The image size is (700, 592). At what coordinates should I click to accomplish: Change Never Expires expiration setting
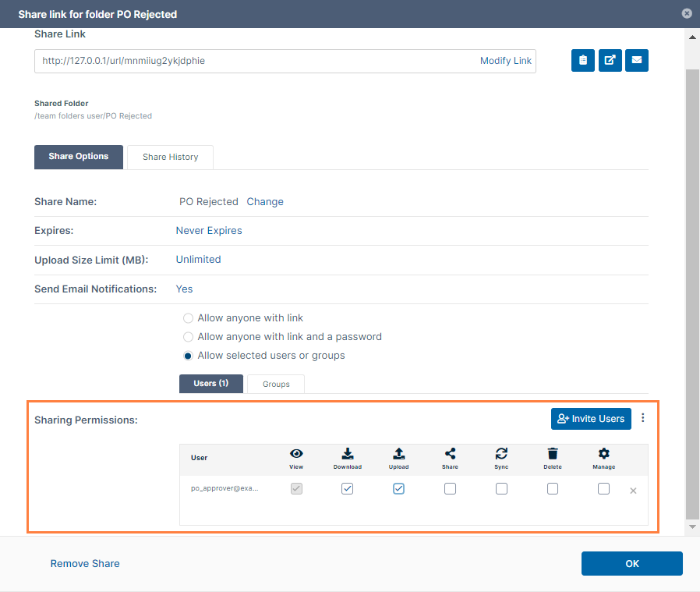coord(209,231)
